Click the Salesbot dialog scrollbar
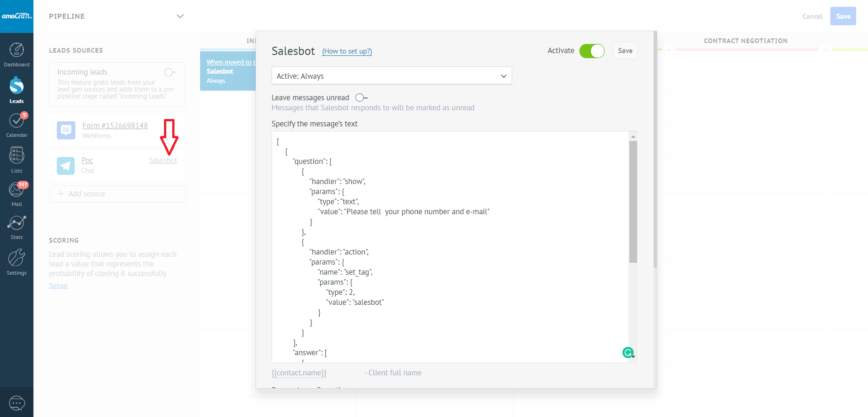868x417 pixels. 655,149
